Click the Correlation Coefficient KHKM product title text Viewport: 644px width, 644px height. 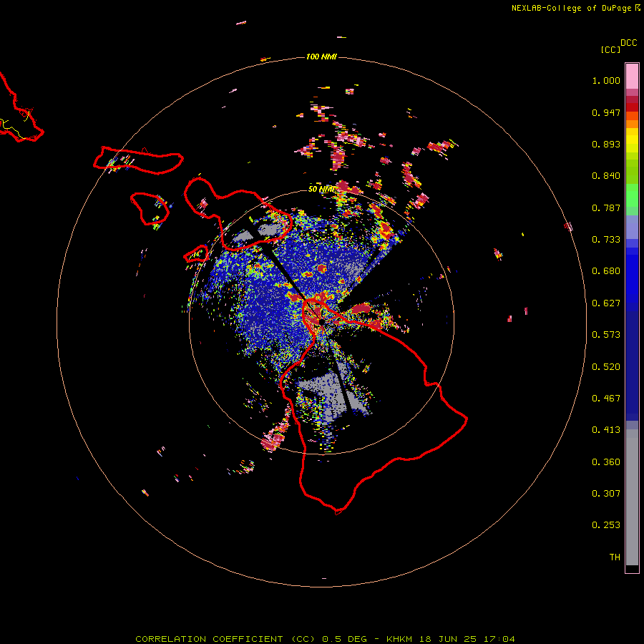(x=325, y=639)
